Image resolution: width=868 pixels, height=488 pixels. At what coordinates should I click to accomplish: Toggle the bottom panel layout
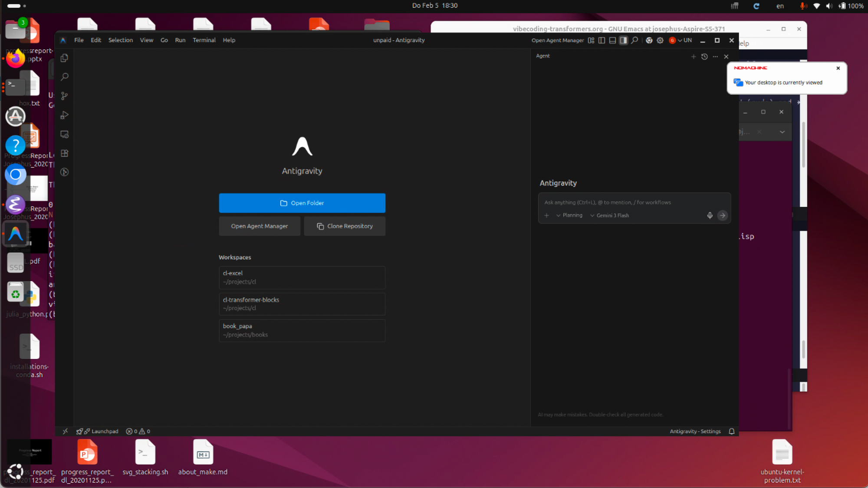(x=612, y=40)
